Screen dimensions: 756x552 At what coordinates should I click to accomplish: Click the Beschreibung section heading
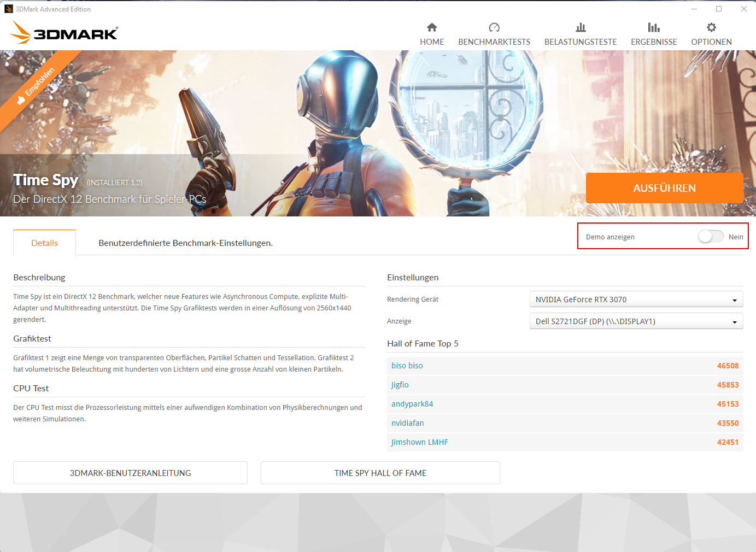click(39, 278)
